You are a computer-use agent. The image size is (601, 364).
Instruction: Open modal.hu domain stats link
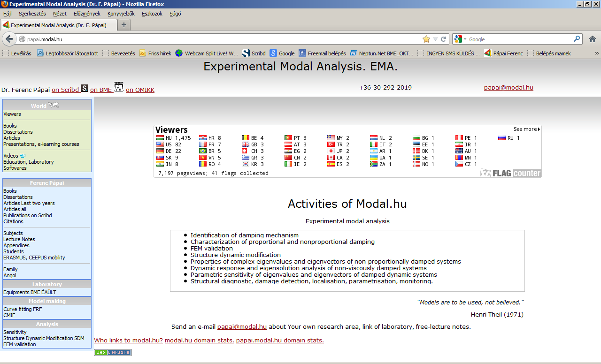pyautogui.click(x=200, y=340)
